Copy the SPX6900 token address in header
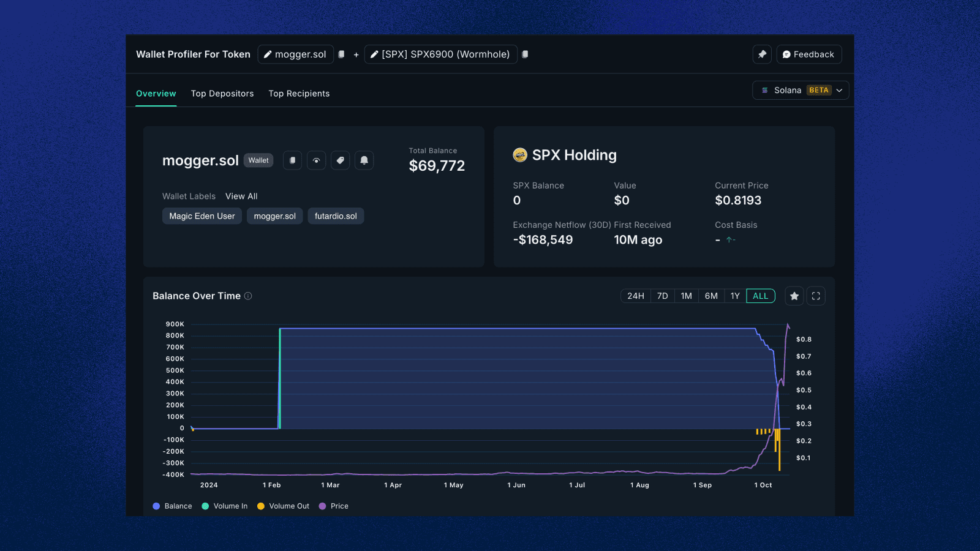Viewport: 980px width, 551px height. tap(525, 54)
